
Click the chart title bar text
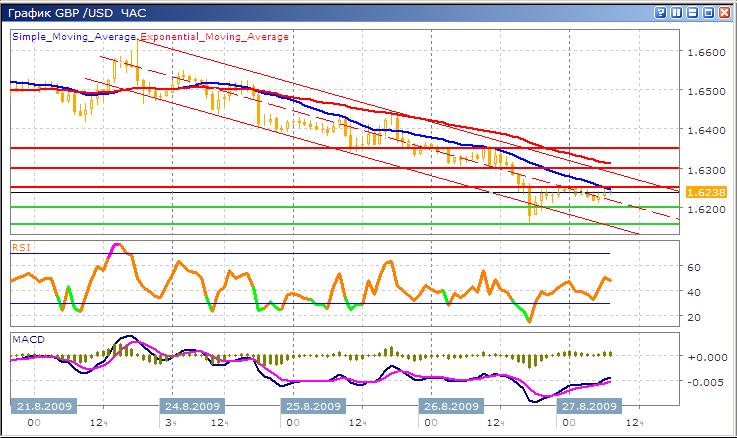[x=60, y=13]
